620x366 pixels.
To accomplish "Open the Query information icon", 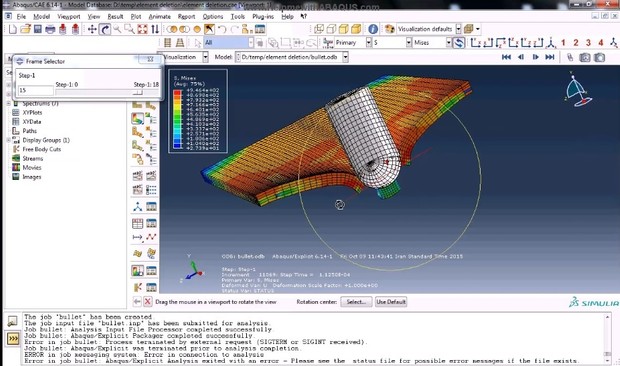I will coord(373,29).
